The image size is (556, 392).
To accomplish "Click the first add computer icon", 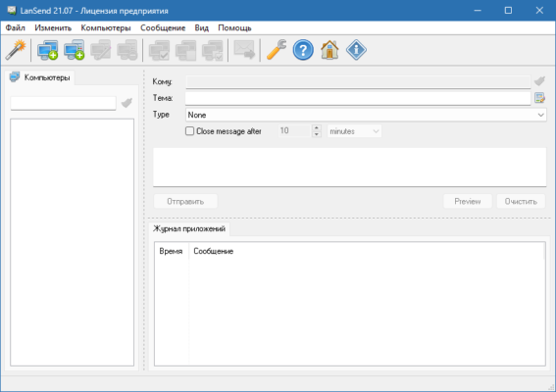I will coord(47,50).
